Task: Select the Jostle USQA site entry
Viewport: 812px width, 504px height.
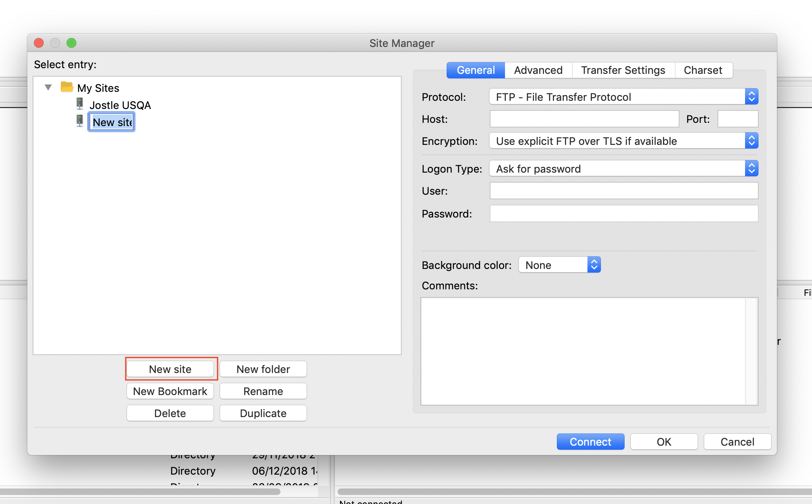Action: 120,105
